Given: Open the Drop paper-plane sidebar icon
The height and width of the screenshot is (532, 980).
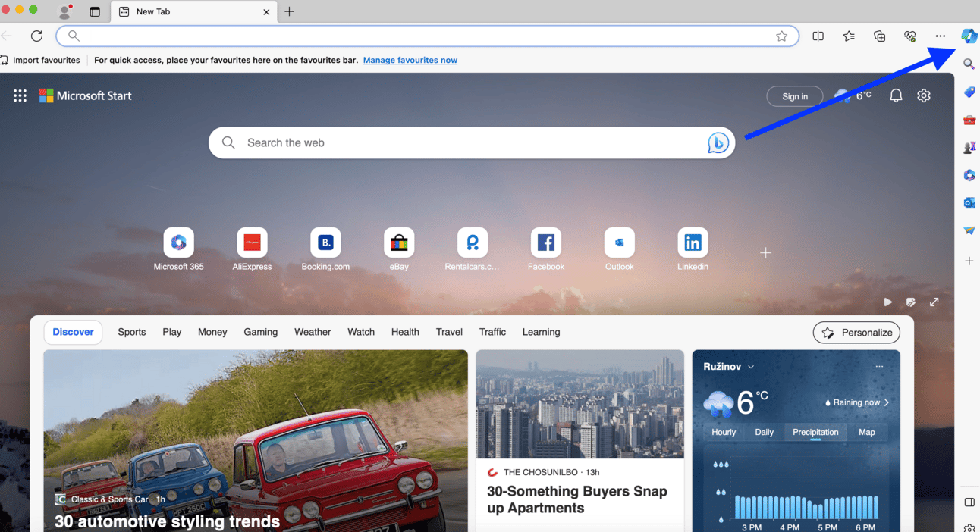Looking at the screenshot, I should coord(969,230).
